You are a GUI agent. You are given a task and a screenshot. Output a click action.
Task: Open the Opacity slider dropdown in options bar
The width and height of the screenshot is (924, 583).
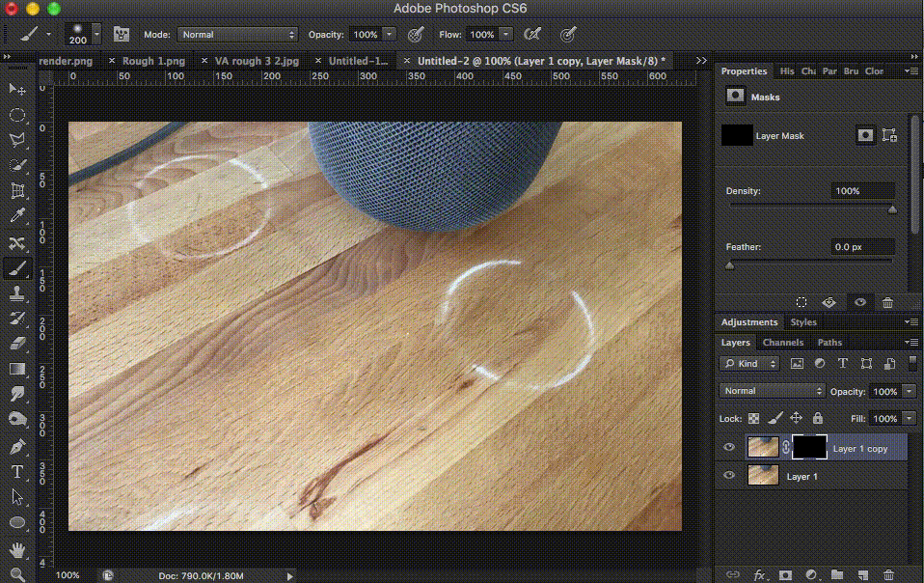pos(389,34)
